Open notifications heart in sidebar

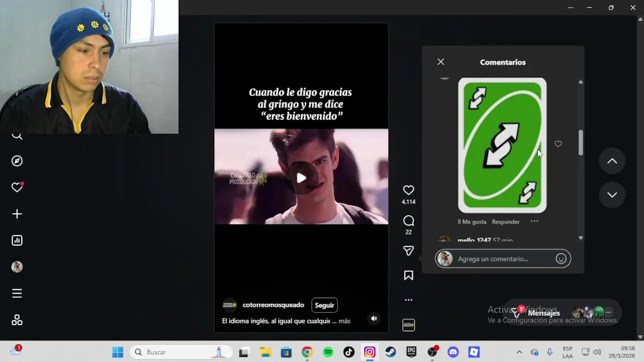click(17, 188)
